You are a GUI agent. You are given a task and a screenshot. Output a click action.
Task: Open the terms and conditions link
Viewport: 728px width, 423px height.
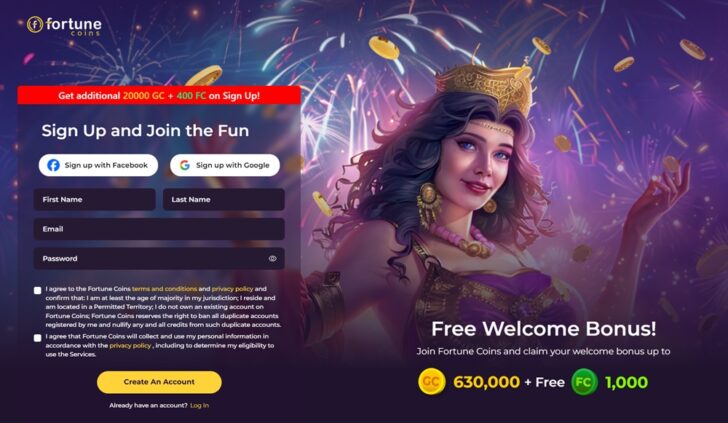(164, 289)
